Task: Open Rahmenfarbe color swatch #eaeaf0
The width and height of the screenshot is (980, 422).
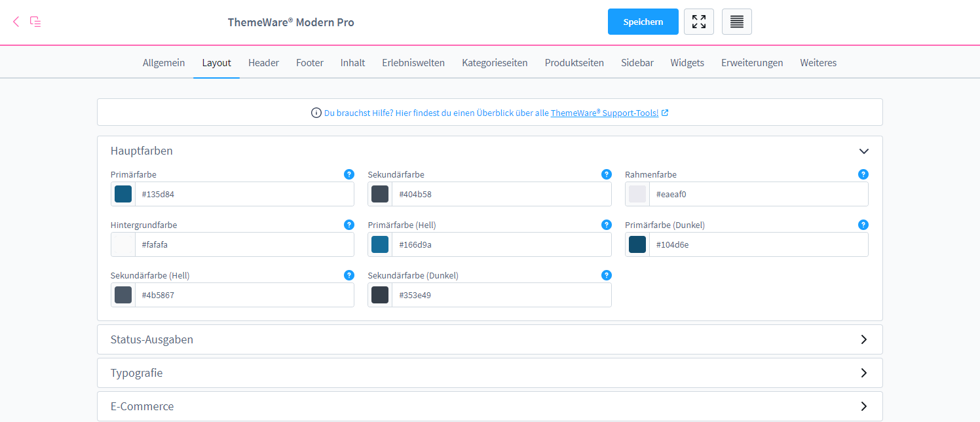Action: [637, 194]
